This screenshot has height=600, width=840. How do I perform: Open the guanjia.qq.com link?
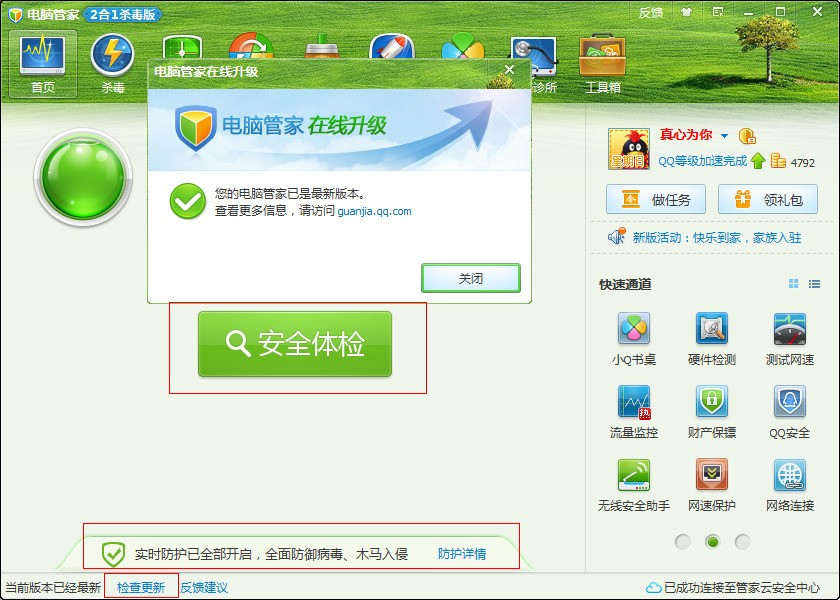[x=374, y=211]
